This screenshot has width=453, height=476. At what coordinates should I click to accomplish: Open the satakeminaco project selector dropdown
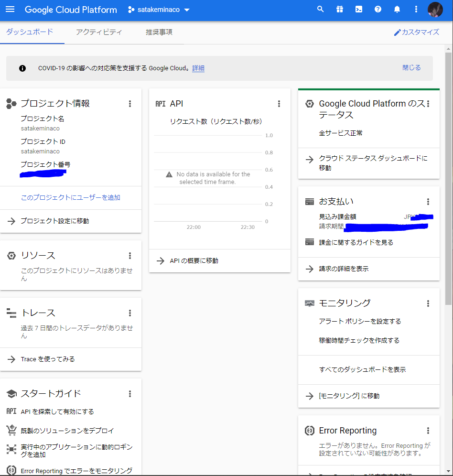coord(159,9)
